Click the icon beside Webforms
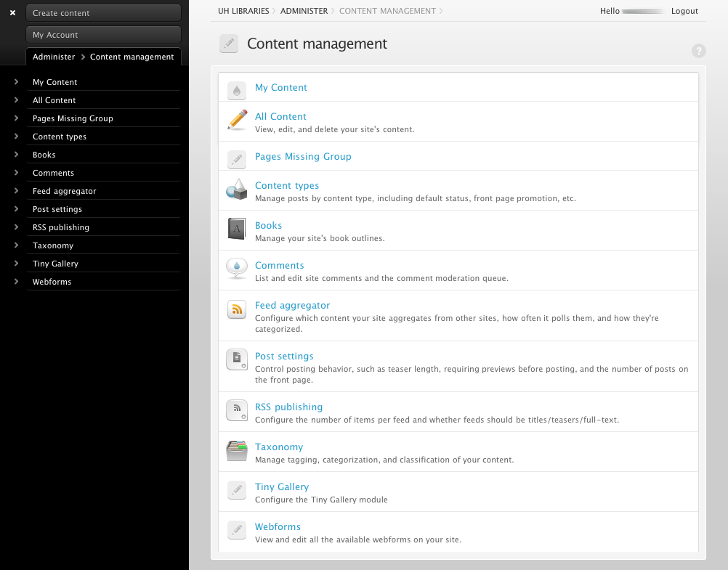 pos(237,529)
